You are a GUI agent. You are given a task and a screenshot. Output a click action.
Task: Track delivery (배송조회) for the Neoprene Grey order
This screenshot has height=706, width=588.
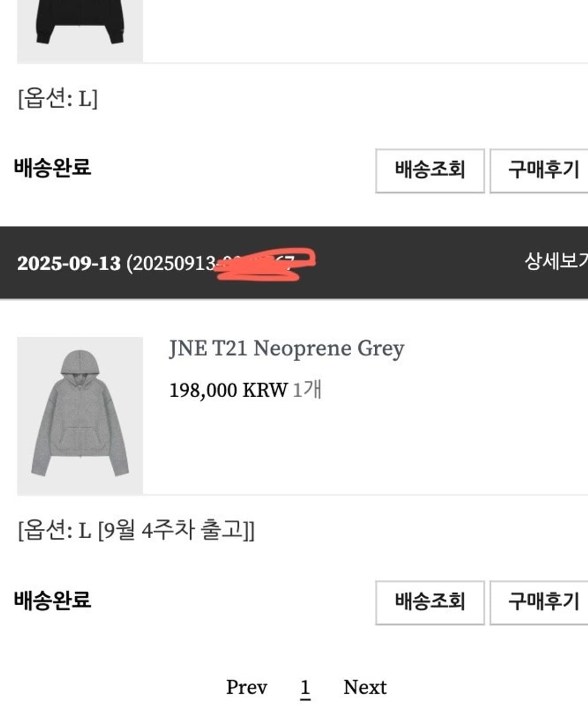pos(430,602)
